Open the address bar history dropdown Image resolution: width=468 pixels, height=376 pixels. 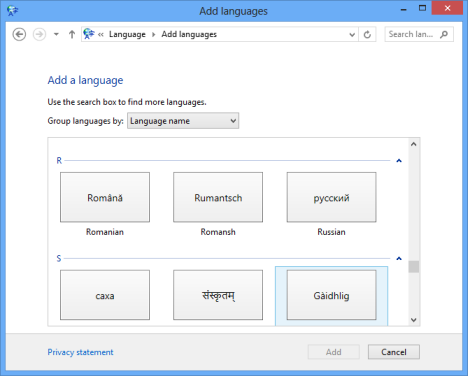click(352, 34)
